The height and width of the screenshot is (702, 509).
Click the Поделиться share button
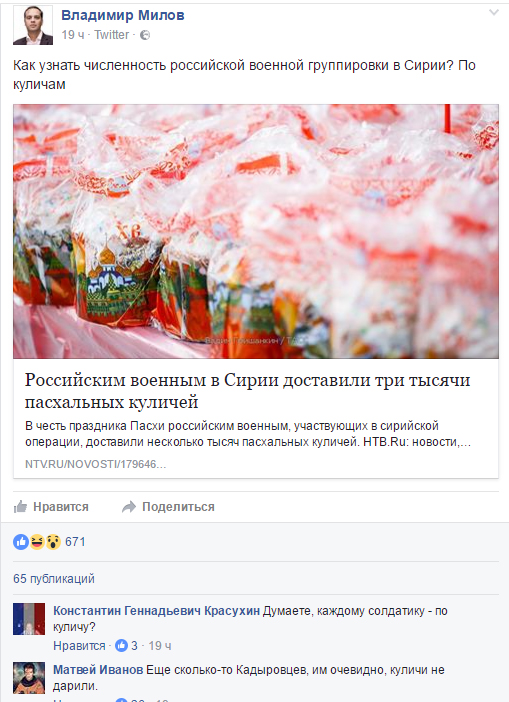(168, 507)
